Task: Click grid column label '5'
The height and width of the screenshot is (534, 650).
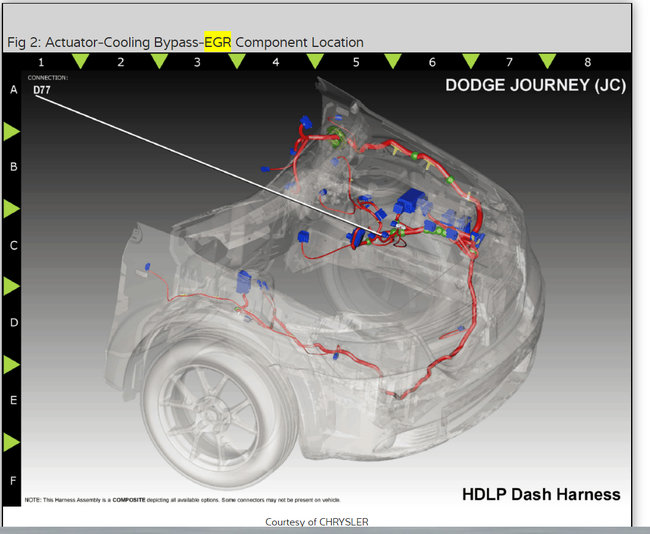Action: (356, 62)
